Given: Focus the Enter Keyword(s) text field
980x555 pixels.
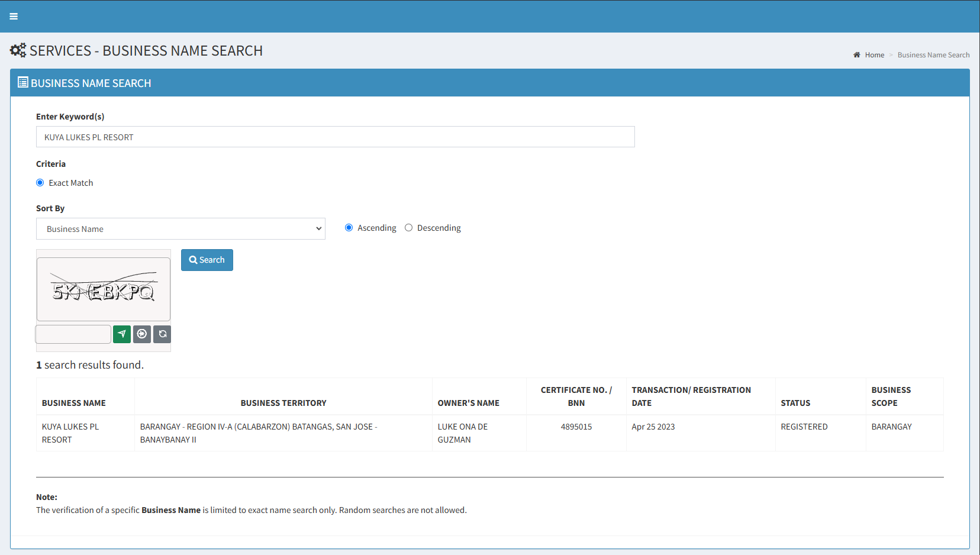Looking at the screenshot, I should coord(335,137).
